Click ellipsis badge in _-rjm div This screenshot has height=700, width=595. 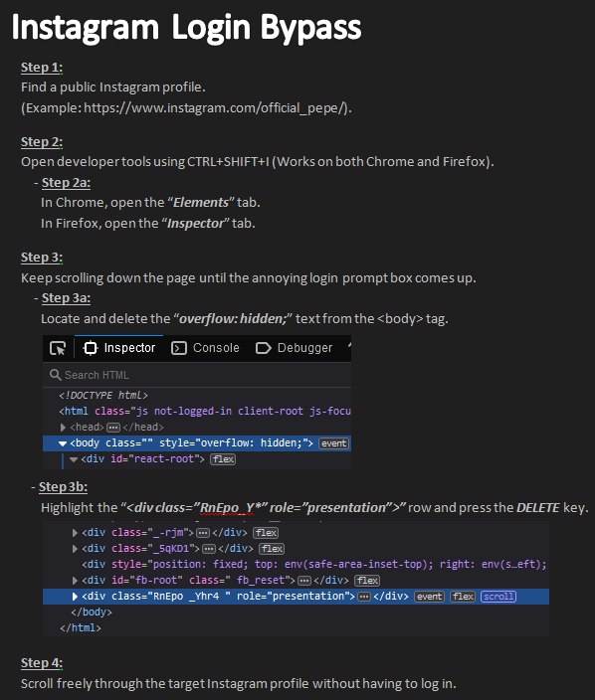[203, 533]
